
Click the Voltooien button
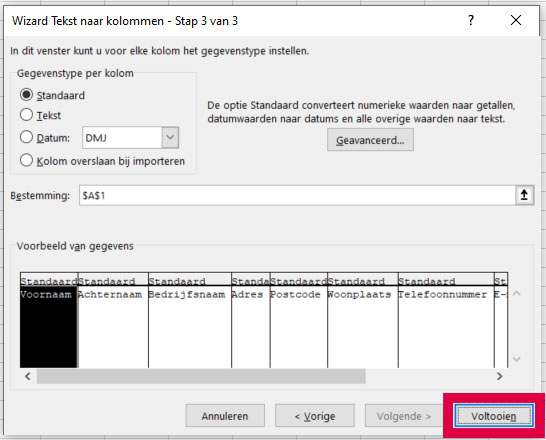tap(494, 416)
